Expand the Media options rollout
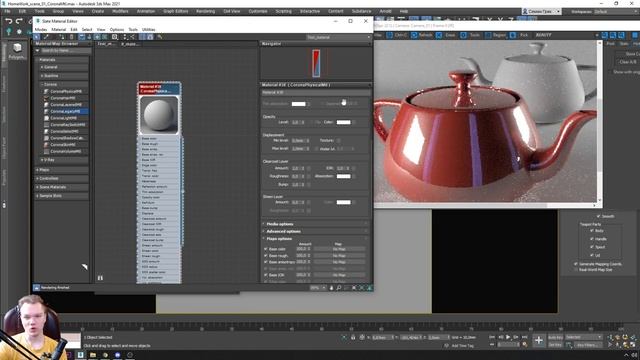Image resolution: width=640 pixels, height=360 pixels. click(316, 224)
